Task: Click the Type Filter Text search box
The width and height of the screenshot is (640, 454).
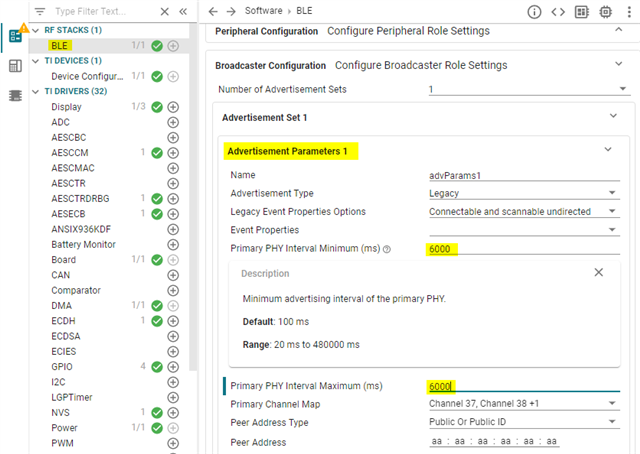Action: [x=104, y=12]
